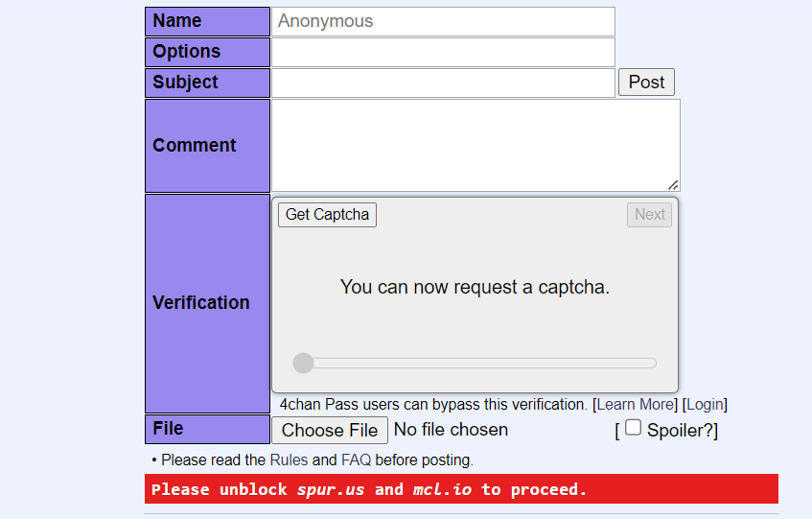Open the Learn More link
Image resolution: width=812 pixels, height=519 pixels.
pos(635,404)
